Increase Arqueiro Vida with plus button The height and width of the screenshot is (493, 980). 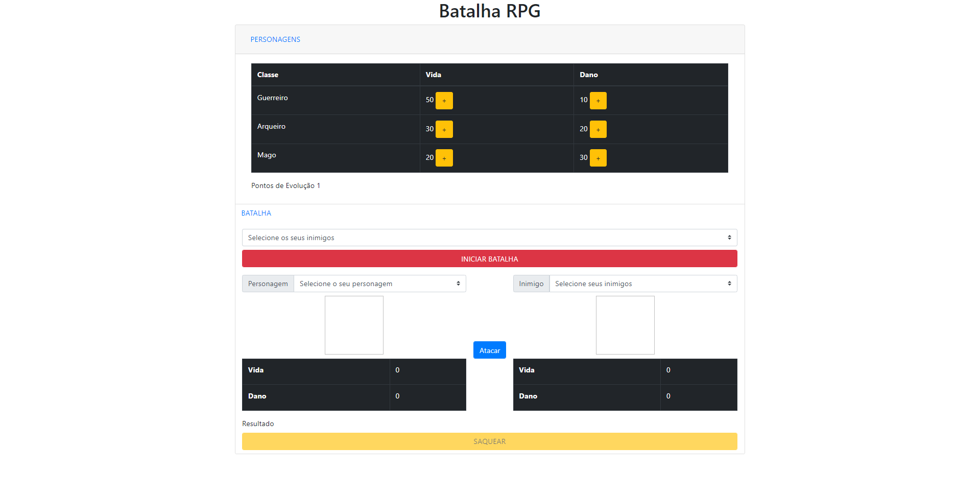(x=444, y=129)
